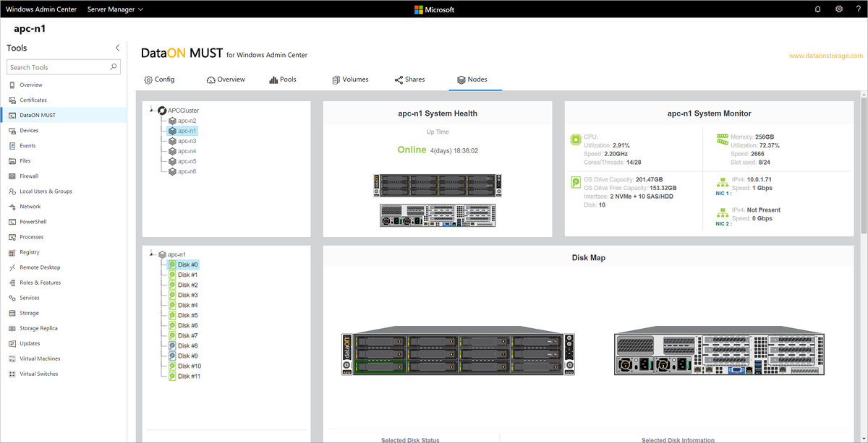Open the notifications bell icon

point(817,9)
